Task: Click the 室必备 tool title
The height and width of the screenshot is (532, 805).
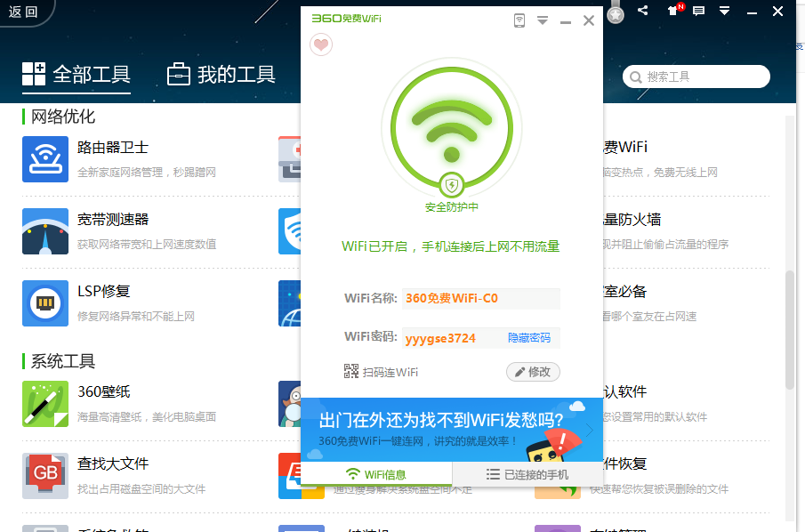Action: point(624,291)
